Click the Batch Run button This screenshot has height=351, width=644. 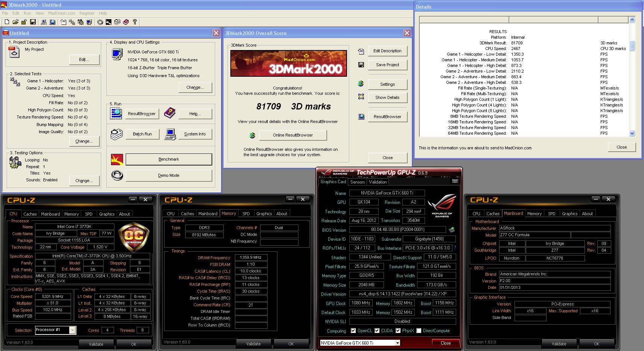coord(142,134)
